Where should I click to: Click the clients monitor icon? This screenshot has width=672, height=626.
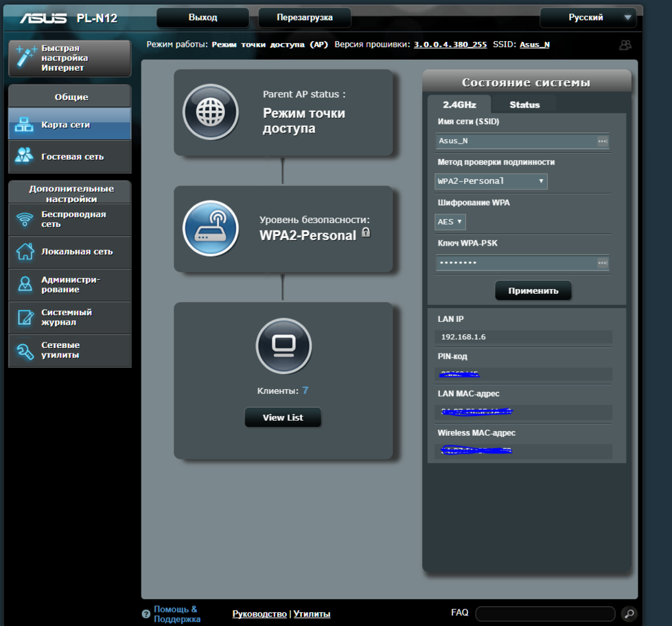coord(283,345)
